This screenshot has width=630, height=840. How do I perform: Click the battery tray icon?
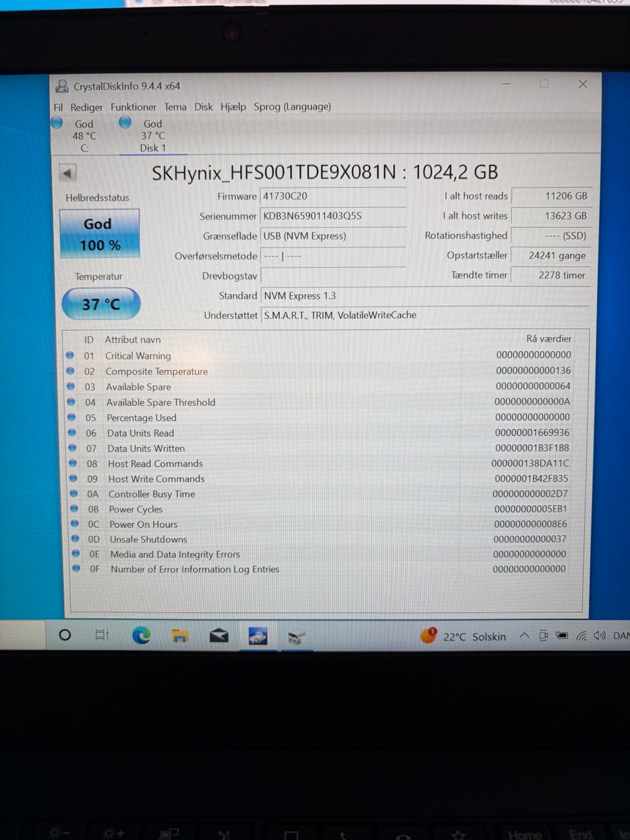coord(562,635)
